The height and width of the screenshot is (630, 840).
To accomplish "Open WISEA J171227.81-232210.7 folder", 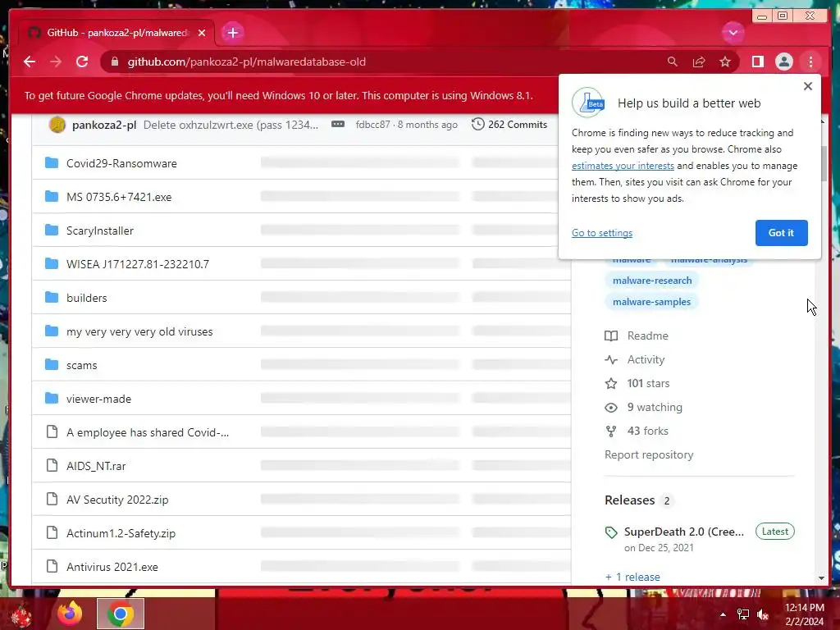I will (x=138, y=264).
